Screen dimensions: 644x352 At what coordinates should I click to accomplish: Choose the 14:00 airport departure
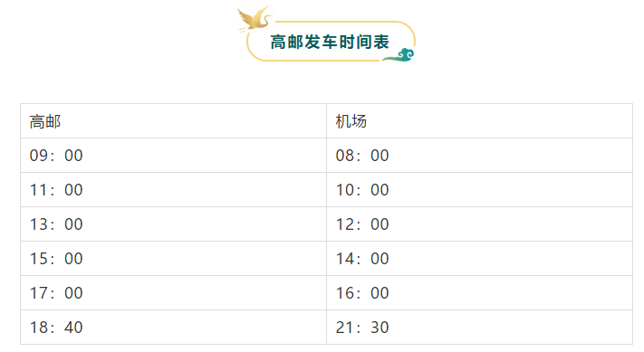[479, 259]
